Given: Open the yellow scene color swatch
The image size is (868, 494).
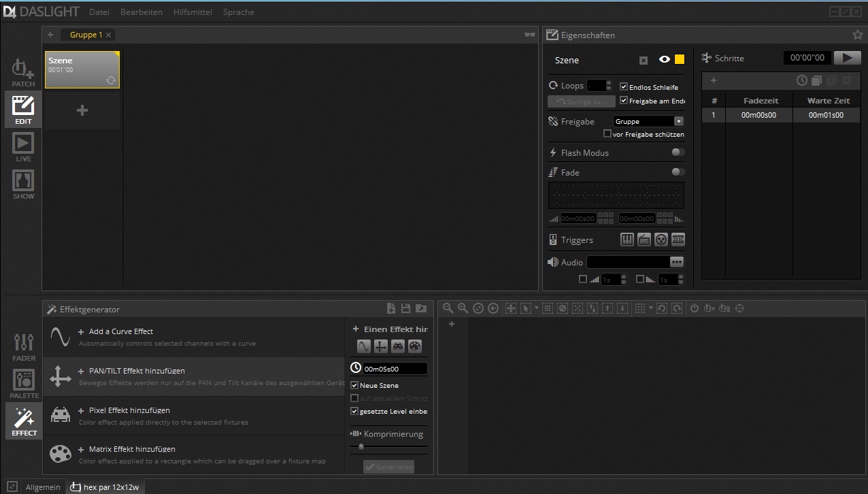Looking at the screenshot, I should click(678, 60).
